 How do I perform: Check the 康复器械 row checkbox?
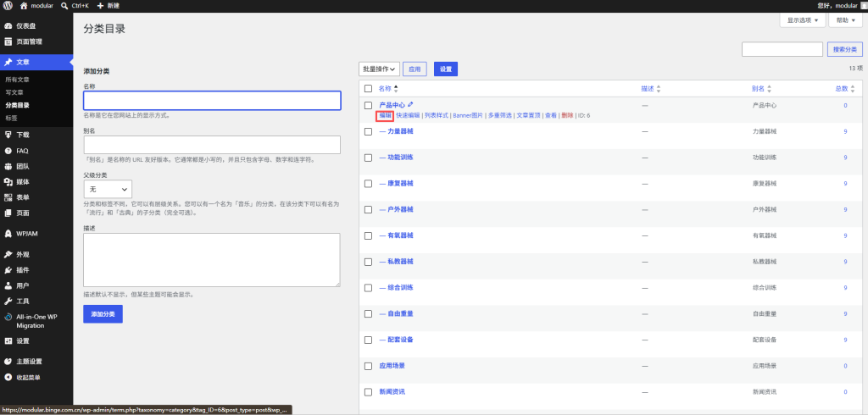pos(368,184)
